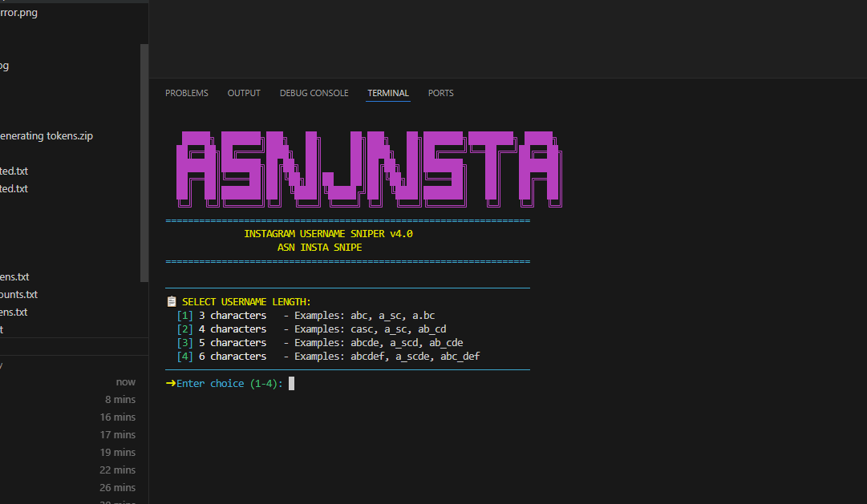Click the terminal cursor after Enter choice prompt

click(x=291, y=384)
